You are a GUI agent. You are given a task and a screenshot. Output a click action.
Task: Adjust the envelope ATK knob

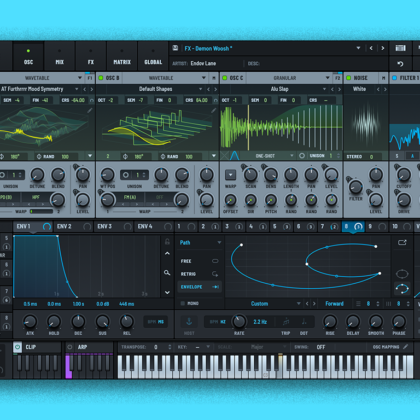pos(30,321)
